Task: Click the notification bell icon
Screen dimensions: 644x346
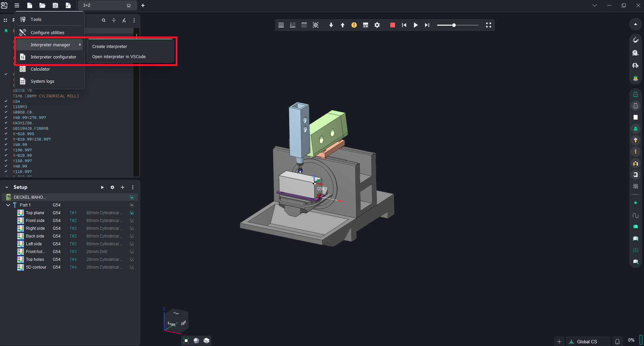Action: pyautogui.click(x=617, y=342)
